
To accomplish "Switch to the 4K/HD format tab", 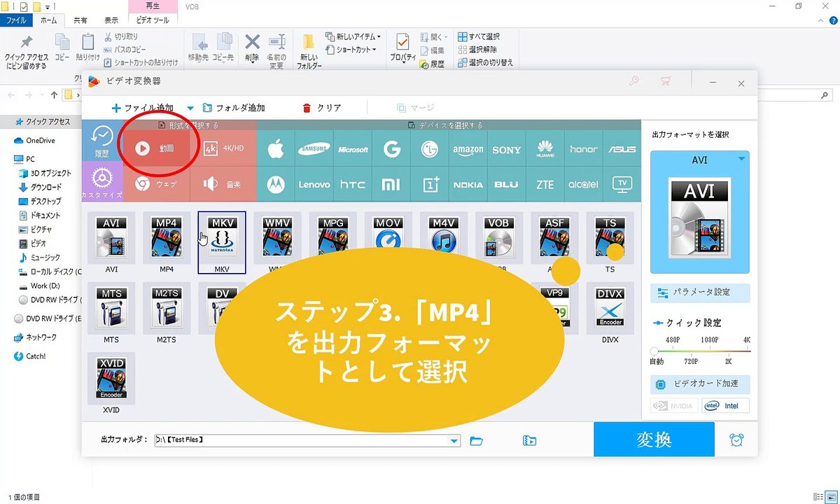I will [x=223, y=148].
